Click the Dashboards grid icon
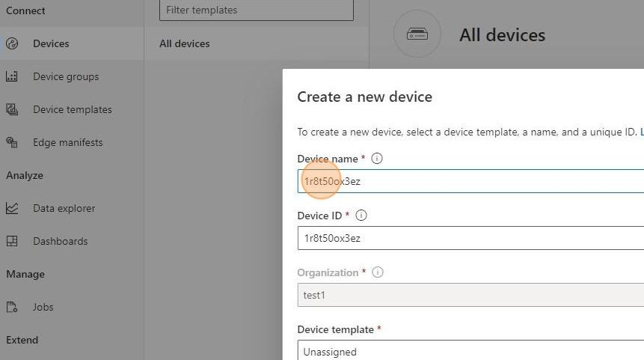Screen dimensions: 644x360 [12, 241]
